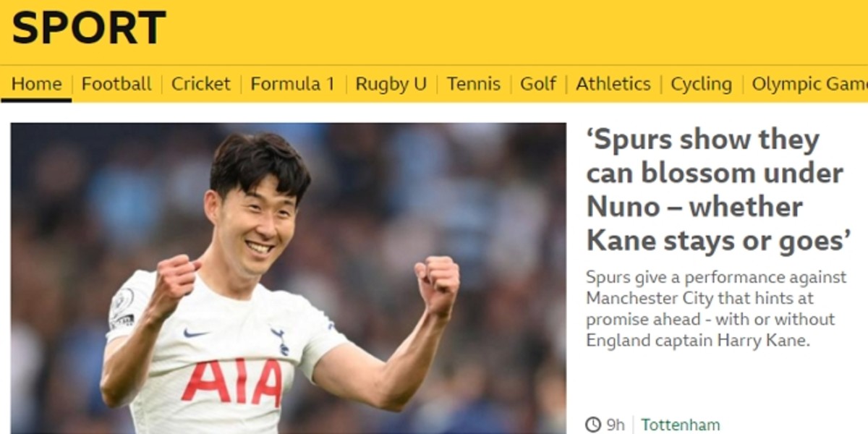Click the article summary about Manchester City
Viewport: 868px width, 434px height.
716,309
